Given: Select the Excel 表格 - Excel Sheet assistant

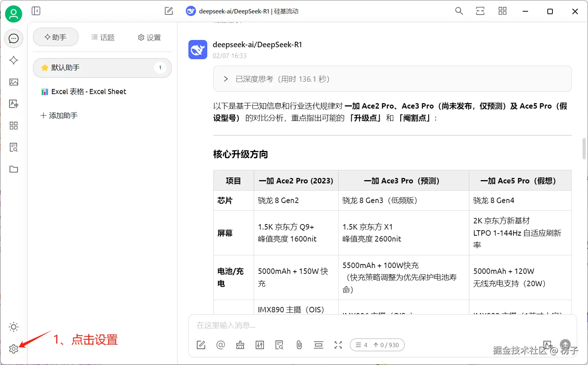Looking at the screenshot, I should point(102,92).
